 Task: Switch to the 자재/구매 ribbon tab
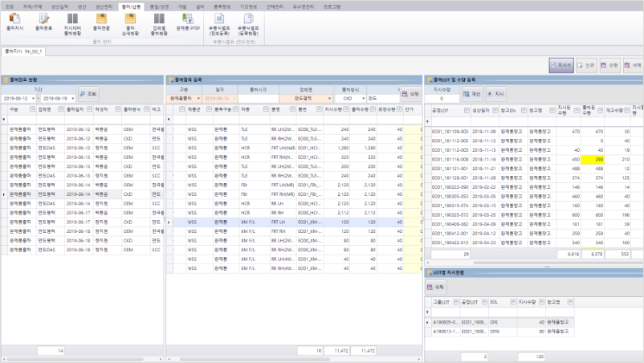tap(32, 6)
